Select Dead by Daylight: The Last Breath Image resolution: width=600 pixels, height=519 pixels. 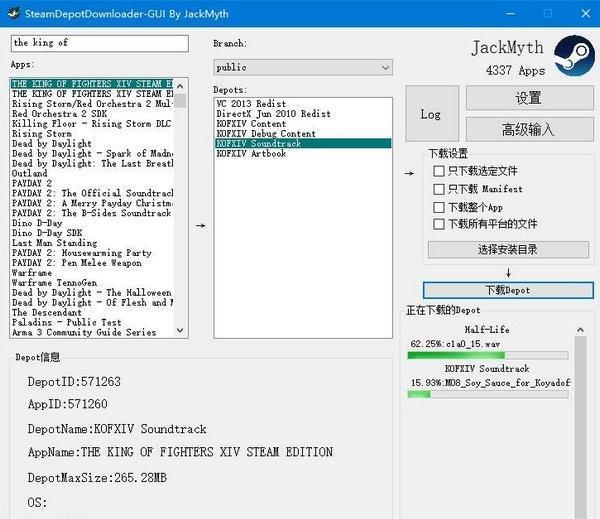(92, 163)
